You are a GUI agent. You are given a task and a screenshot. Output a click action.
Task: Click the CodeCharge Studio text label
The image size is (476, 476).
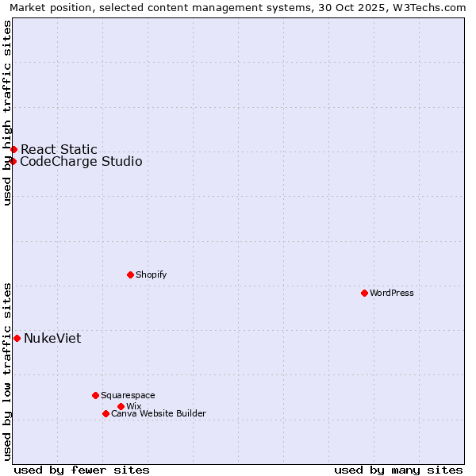[x=81, y=162]
